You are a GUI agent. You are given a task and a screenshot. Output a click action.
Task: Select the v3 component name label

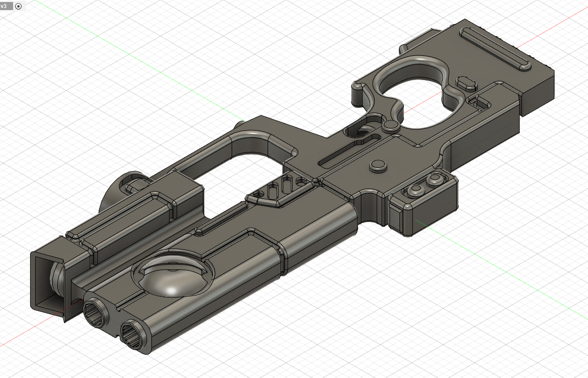point(4,7)
